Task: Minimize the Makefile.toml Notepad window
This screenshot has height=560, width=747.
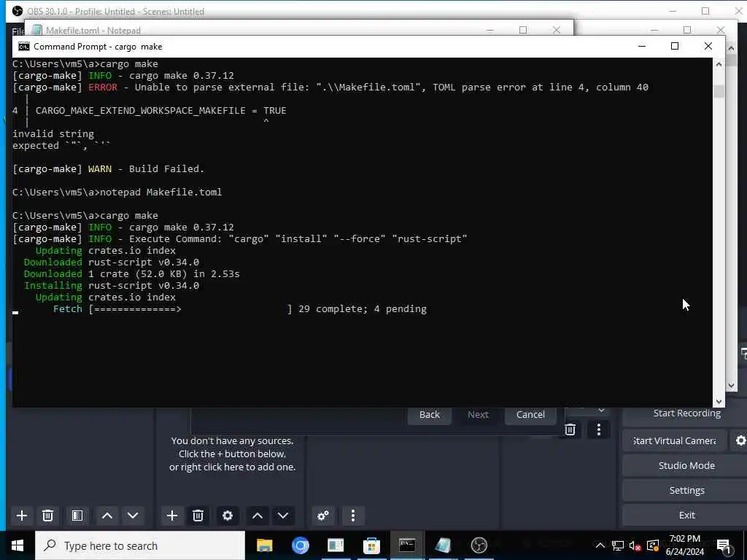Action: (x=489, y=30)
